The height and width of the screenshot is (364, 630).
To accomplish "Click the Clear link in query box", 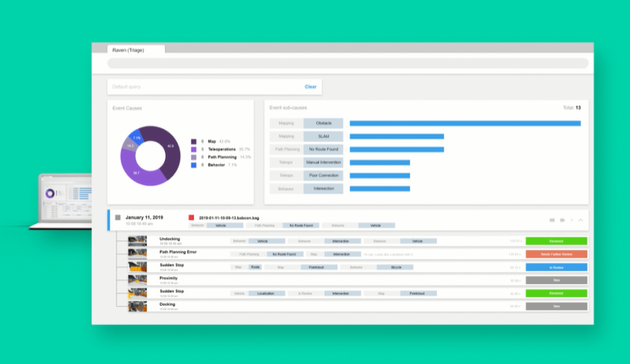I will click(310, 87).
